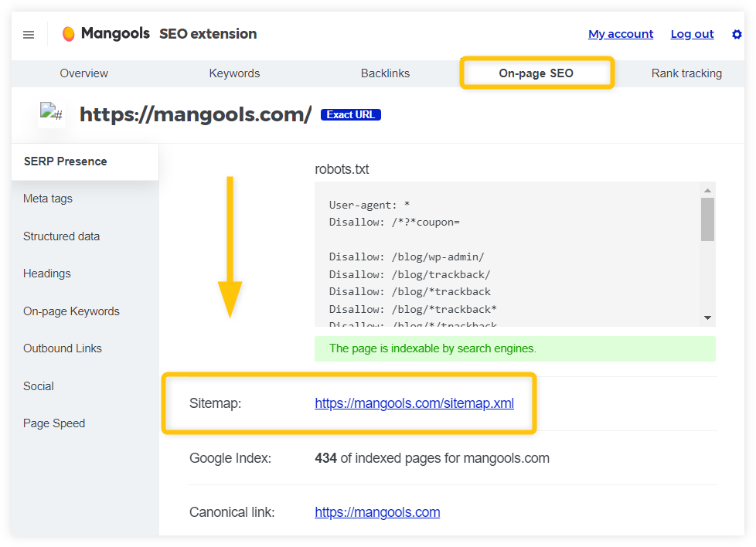756x547 pixels.
Task: Open the Meta tags section
Action: point(47,199)
